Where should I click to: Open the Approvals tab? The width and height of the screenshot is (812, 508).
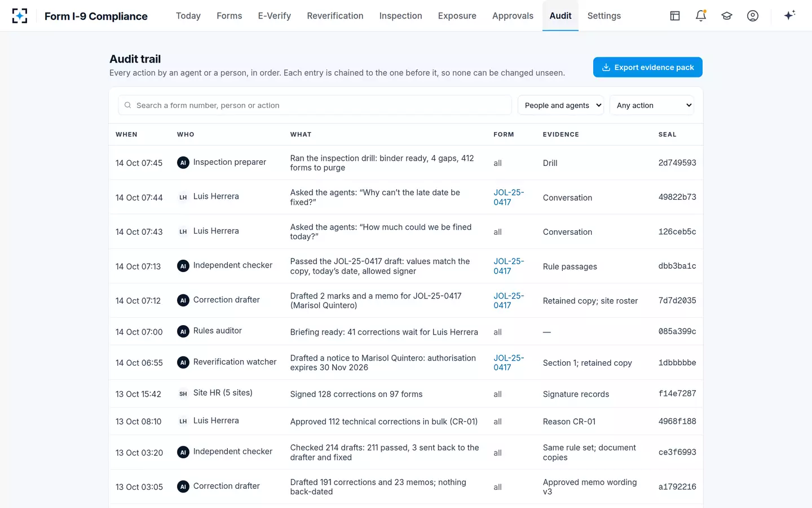tap(513, 16)
